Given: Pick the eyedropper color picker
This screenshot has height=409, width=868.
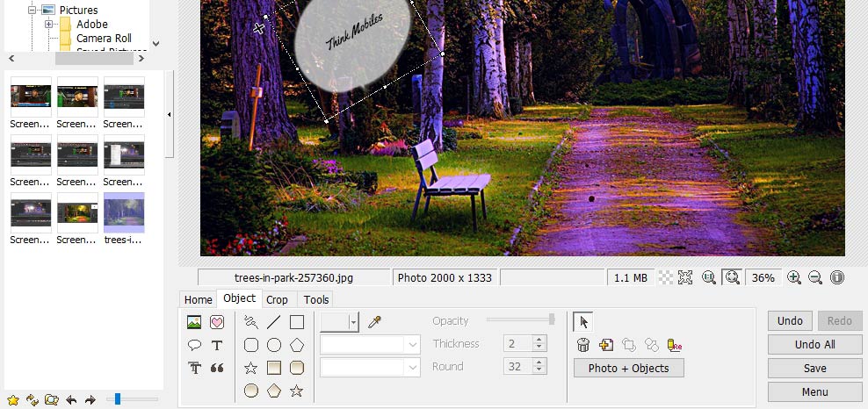Looking at the screenshot, I should tap(375, 322).
